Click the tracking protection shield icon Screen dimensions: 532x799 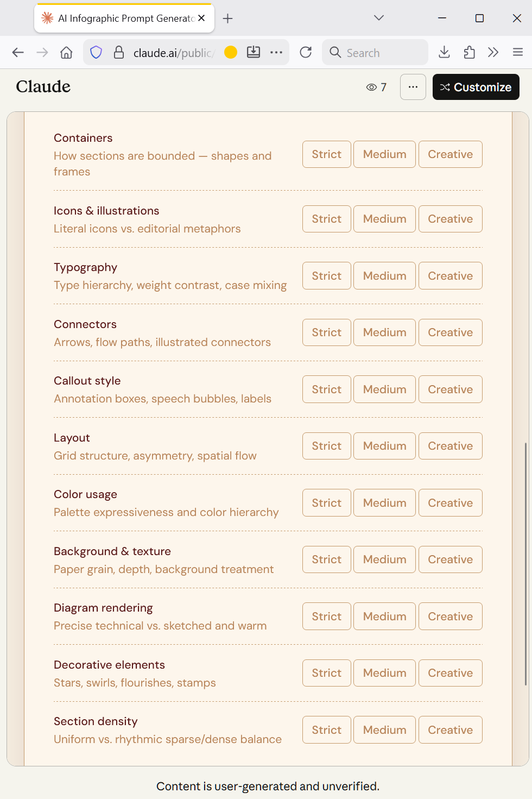click(96, 53)
